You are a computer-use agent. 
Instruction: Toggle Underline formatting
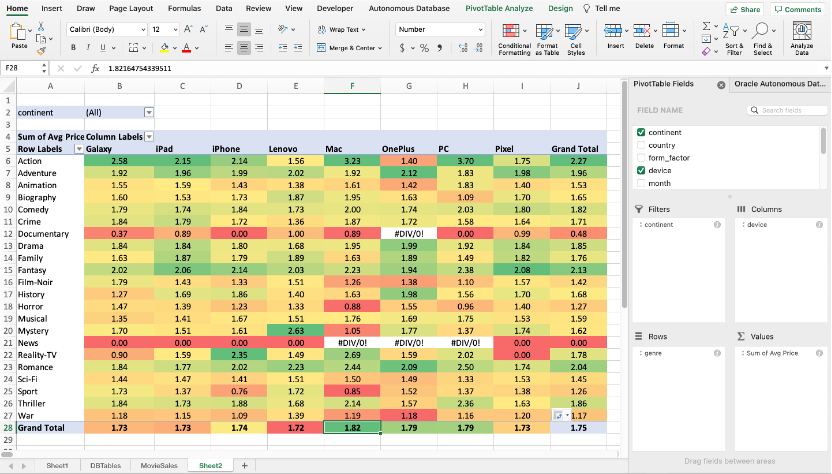click(x=102, y=48)
